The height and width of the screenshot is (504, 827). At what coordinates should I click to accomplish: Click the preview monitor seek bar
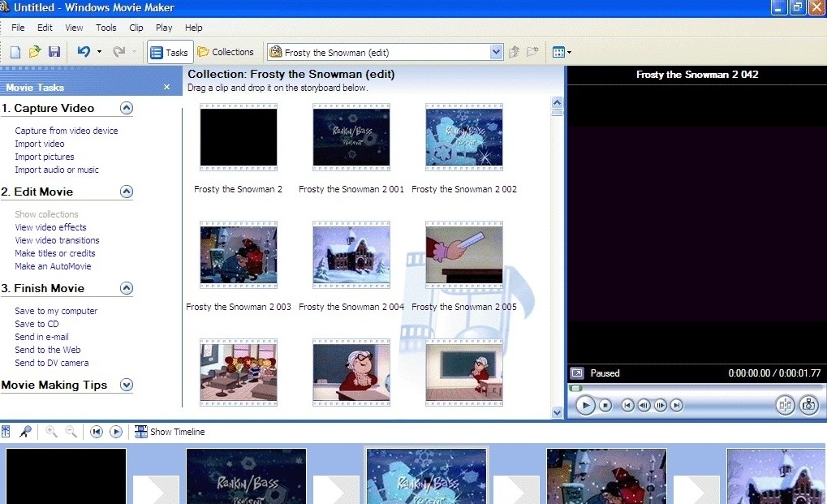click(696, 388)
